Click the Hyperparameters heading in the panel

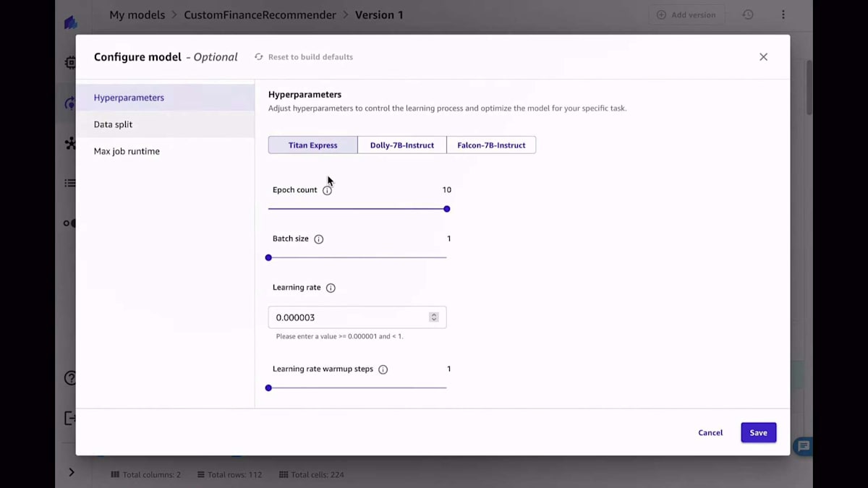[305, 95]
